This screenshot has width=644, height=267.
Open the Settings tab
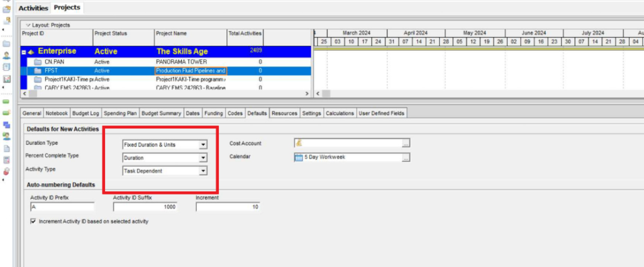pyautogui.click(x=312, y=113)
